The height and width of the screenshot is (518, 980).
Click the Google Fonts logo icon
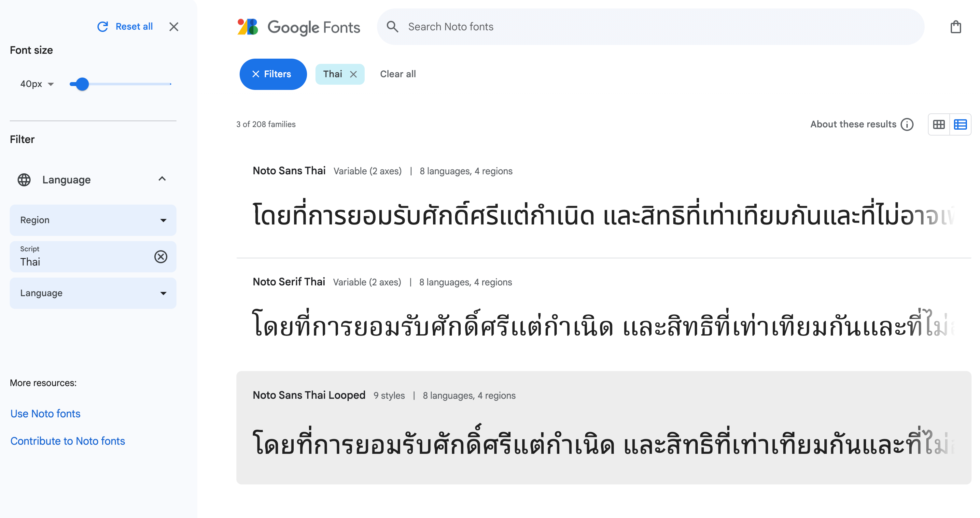coord(247,27)
